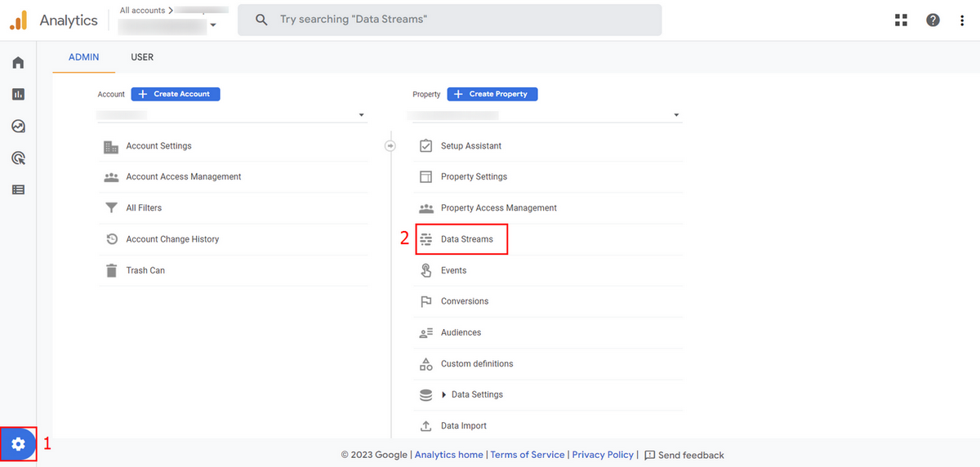Open the Advertising icon in sidebar
The width and height of the screenshot is (980, 467).
point(18,158)
